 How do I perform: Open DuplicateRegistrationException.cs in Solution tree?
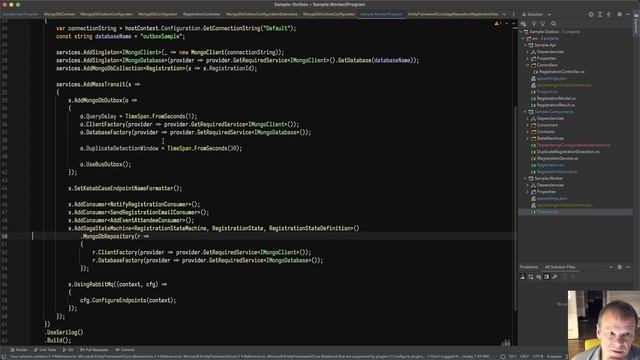(568, 152)
